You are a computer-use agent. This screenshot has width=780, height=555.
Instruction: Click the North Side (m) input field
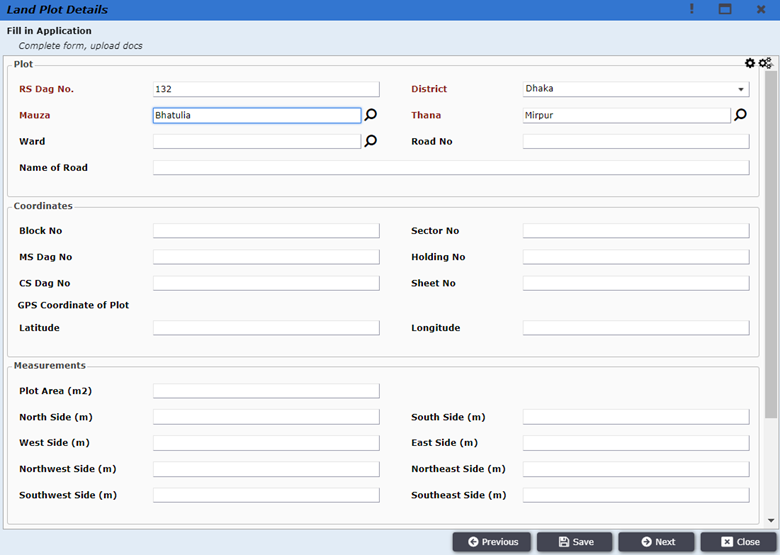(x=266, y=417)
